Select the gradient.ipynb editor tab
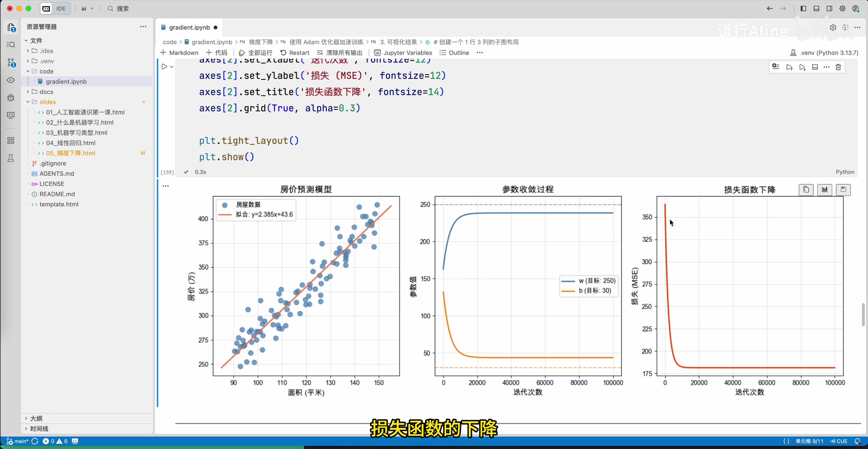The height and width of the screenshot is (449, 868). 189,28
